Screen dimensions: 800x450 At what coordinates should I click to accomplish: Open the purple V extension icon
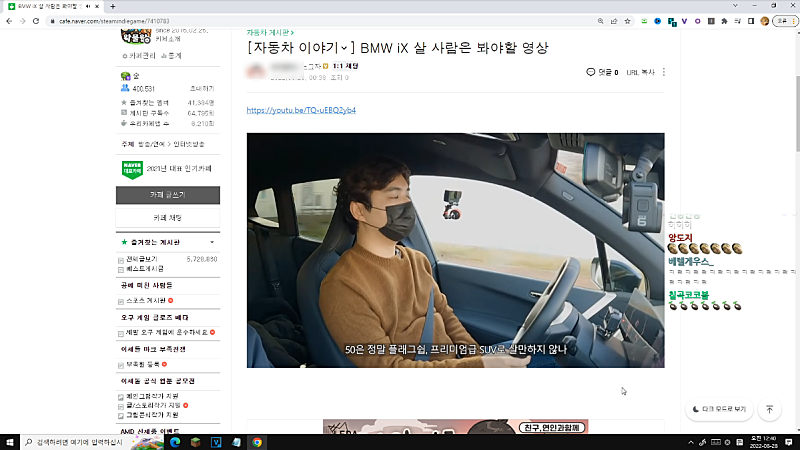coord(684,21)
